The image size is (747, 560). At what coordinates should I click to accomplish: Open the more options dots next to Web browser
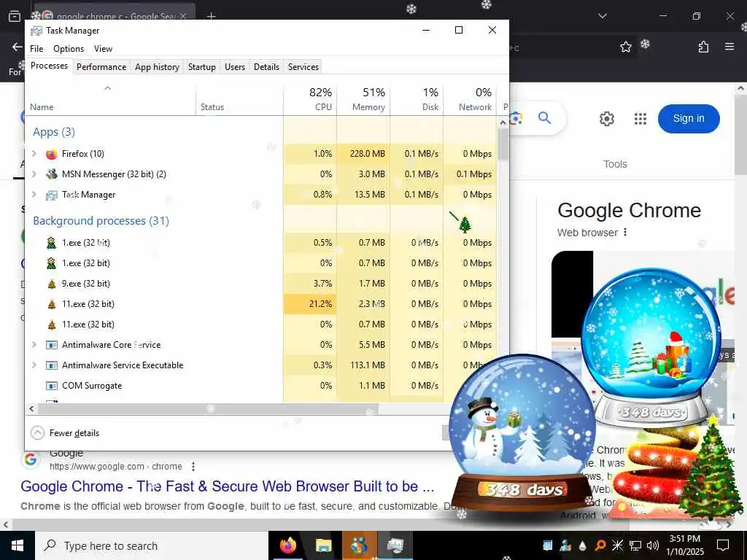[625, 233]
